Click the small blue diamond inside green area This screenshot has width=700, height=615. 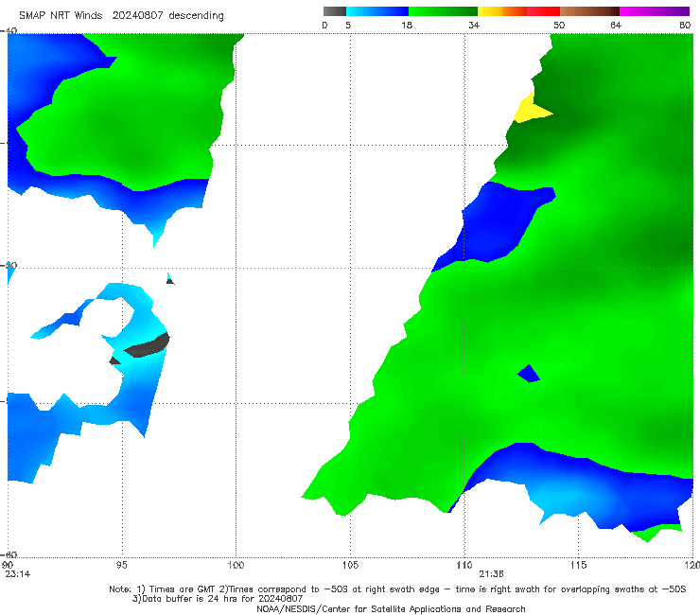click(529, 374)
